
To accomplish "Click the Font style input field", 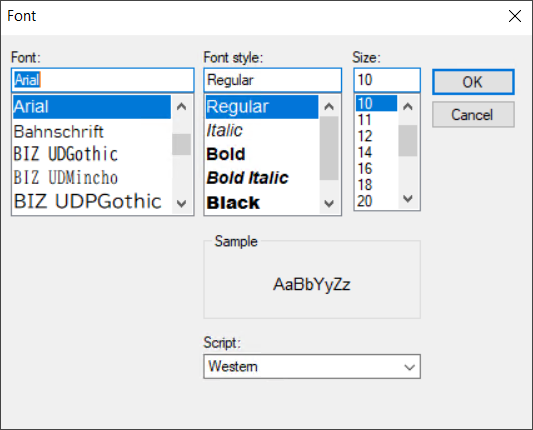I will pos(273,80).
